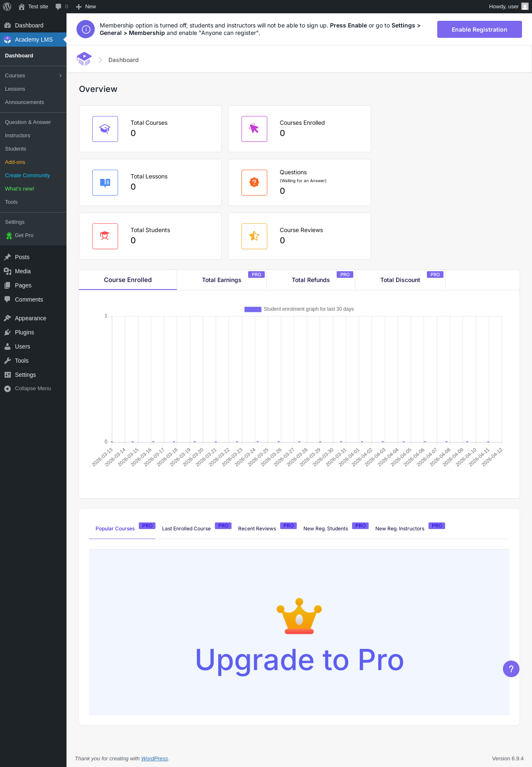Click the Total Courses graduation cap icon
532x767 pixels.
(105, 129)
